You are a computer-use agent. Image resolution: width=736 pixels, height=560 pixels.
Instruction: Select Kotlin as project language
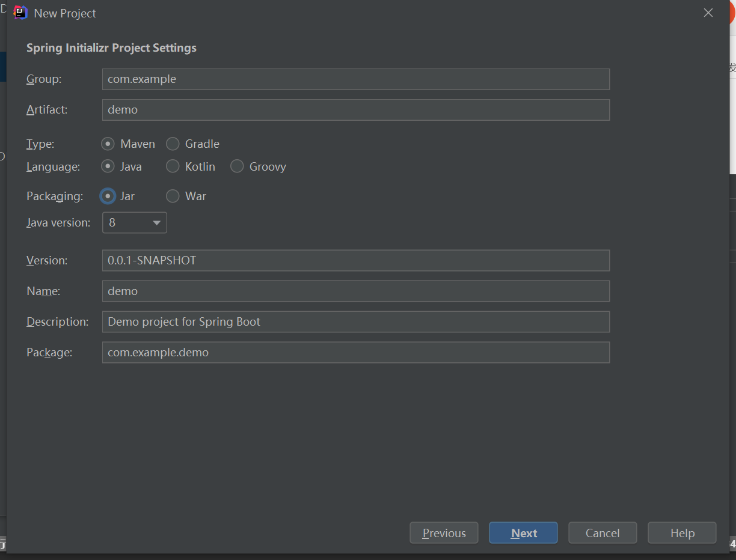[x=173, y=166]
